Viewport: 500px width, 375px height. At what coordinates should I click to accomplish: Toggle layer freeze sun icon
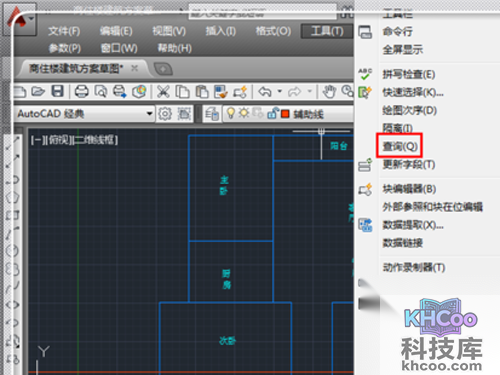coord(244,113)
